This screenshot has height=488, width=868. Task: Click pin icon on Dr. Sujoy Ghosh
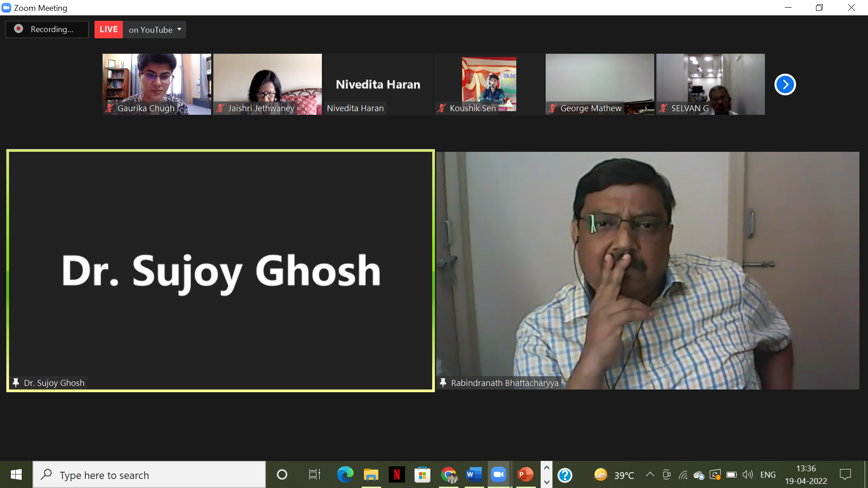pos(16,383)
